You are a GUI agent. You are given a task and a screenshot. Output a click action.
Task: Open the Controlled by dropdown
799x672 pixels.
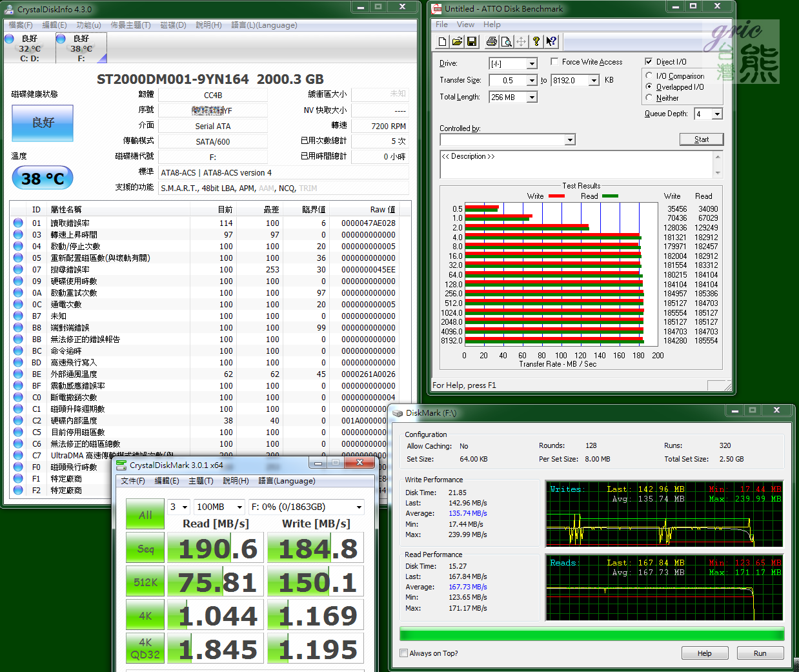(570, 140)
